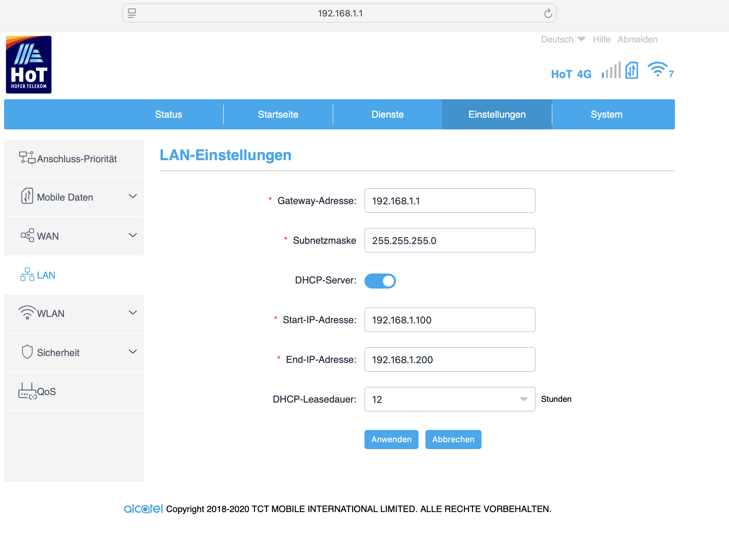Expand the Mobile Daten section chevron

pyautogui.click(x=133, y=196)
